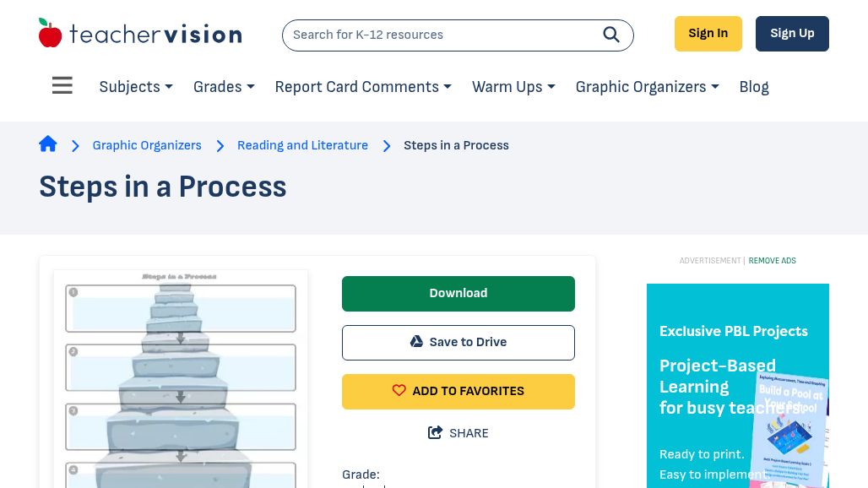Viewport: 868px width, 488px height.
Task: Open the Warm Ups dropdown
Action: click(x=513, y=87)
